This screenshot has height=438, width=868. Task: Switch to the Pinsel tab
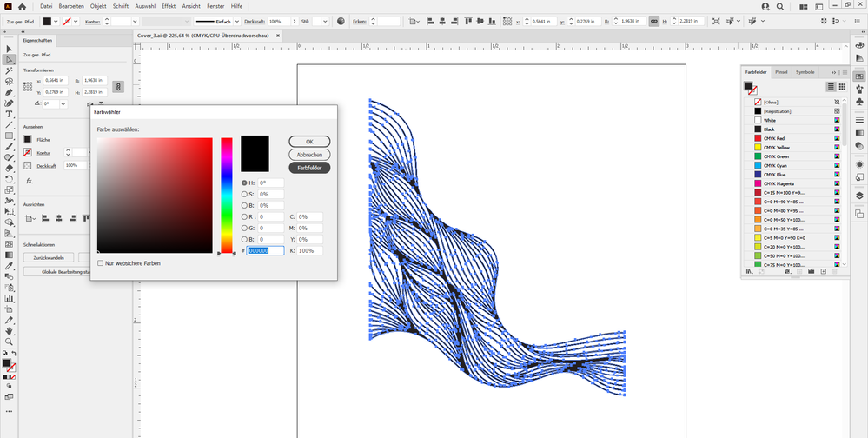[x=781, y=72]
